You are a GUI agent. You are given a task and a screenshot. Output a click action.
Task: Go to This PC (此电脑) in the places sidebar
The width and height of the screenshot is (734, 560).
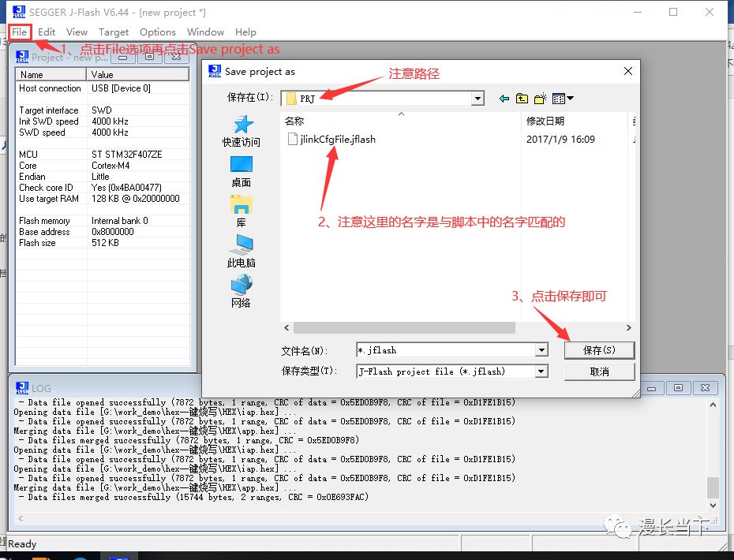[x=241, y=252]
